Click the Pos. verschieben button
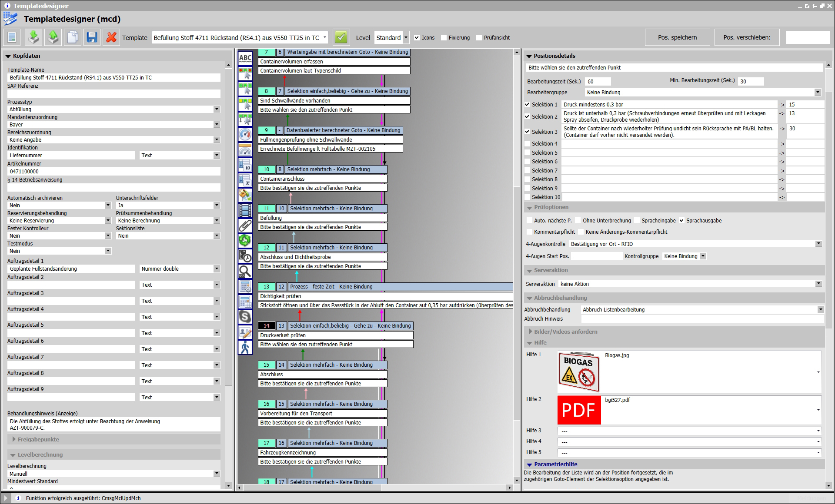 [747, 37]
